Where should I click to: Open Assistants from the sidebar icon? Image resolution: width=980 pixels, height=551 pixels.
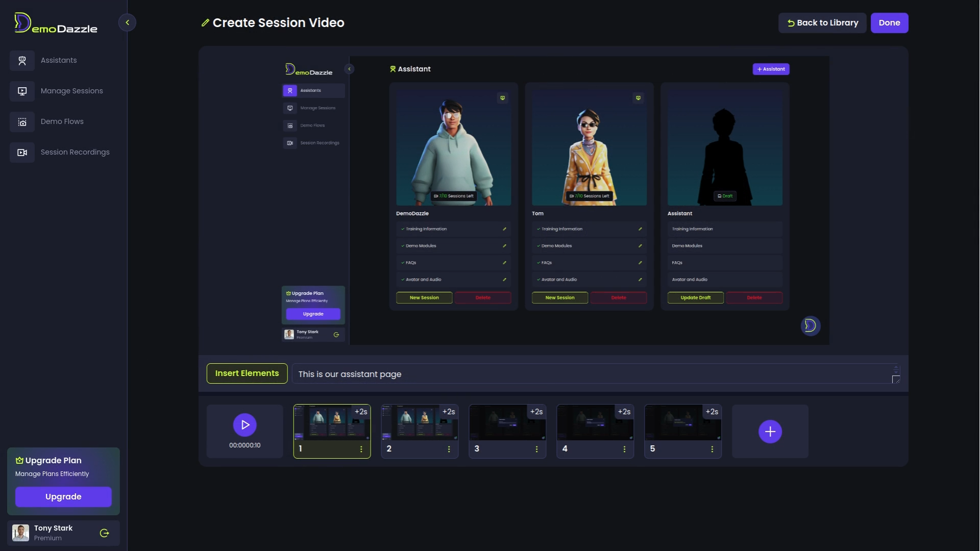click(22, 61)
